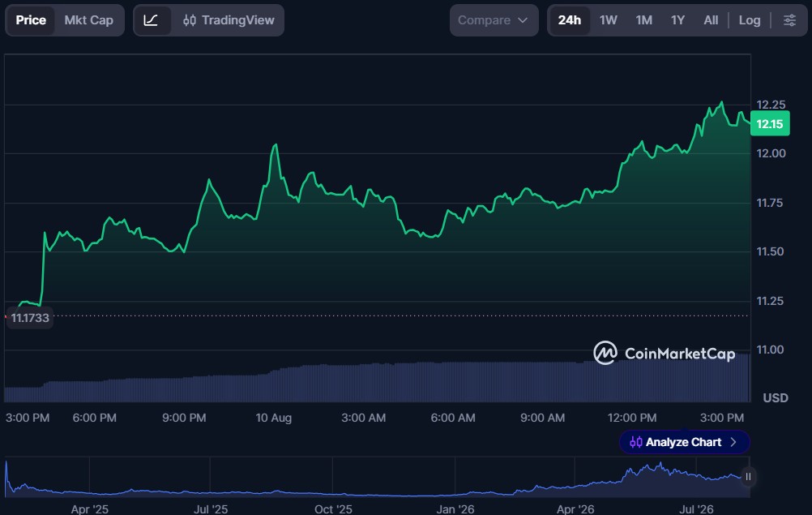Click the historical range navigator mini chart
Screen dimensions: 812x515
point(377,478)
